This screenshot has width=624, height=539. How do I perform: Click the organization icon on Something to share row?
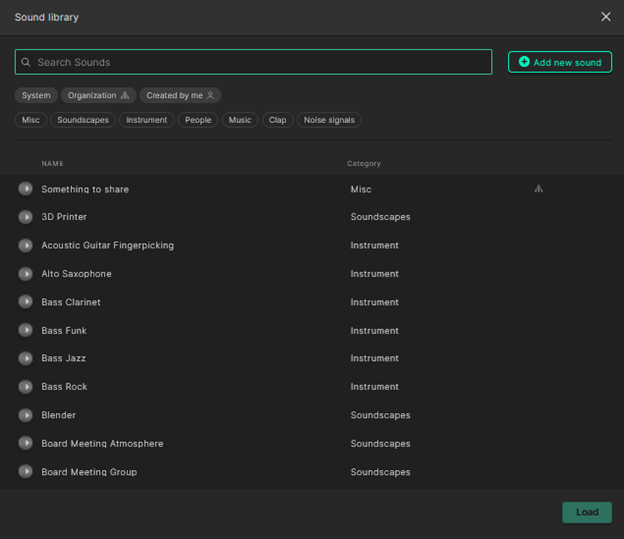click(539, 189)
